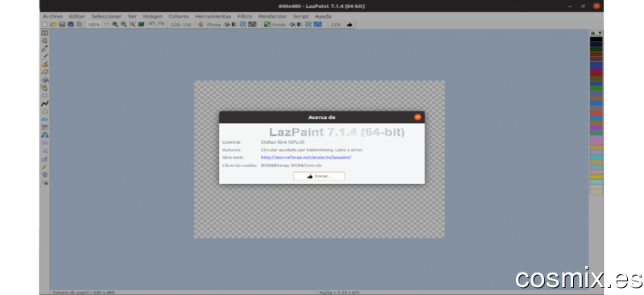The width and height of the screenshot is (644, 295).
Task: Open the Filtro menu
Action: [245, 16]
